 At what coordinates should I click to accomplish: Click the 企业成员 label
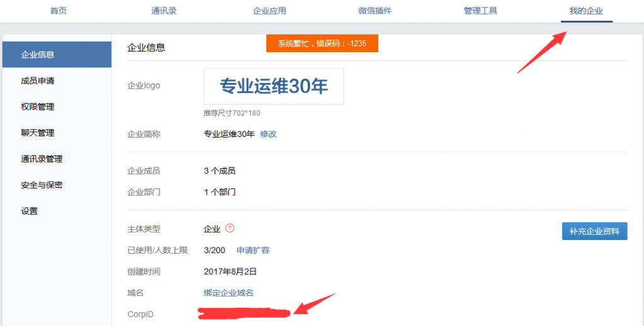[144, 171]
